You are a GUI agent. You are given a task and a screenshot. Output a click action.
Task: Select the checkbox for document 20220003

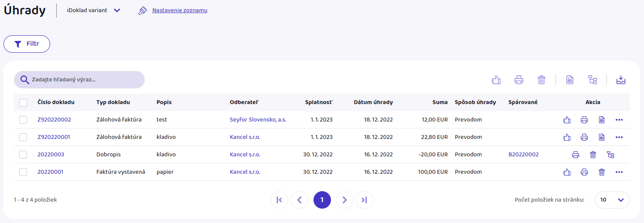23,155
